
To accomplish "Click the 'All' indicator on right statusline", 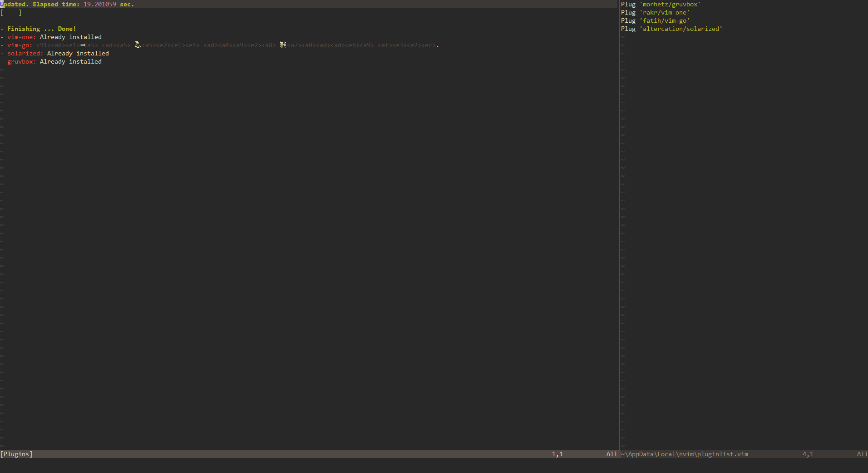I will pos(860,454).
